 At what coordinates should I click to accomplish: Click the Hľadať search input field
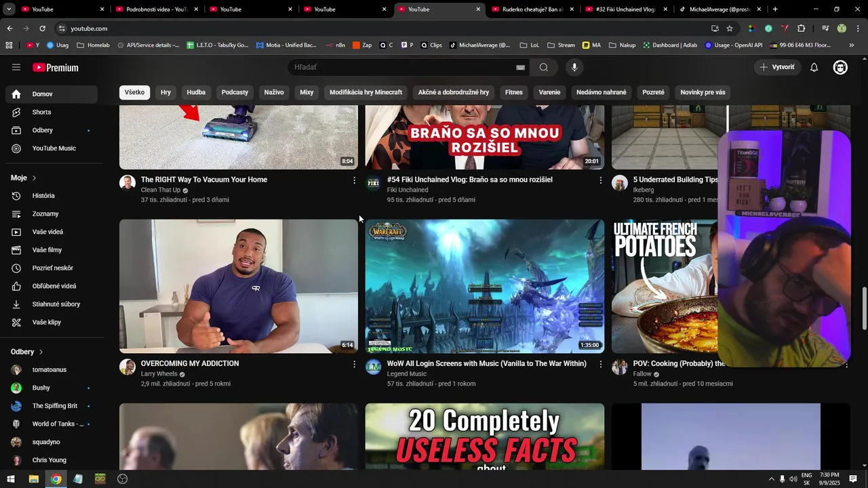coord(403,67)
